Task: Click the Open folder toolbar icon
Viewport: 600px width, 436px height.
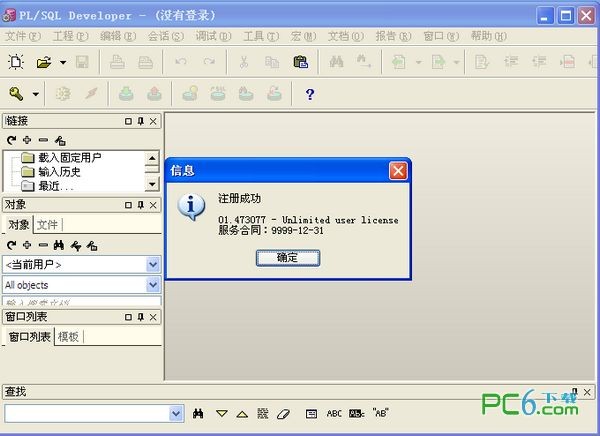Action: click(x=44, y=62)
